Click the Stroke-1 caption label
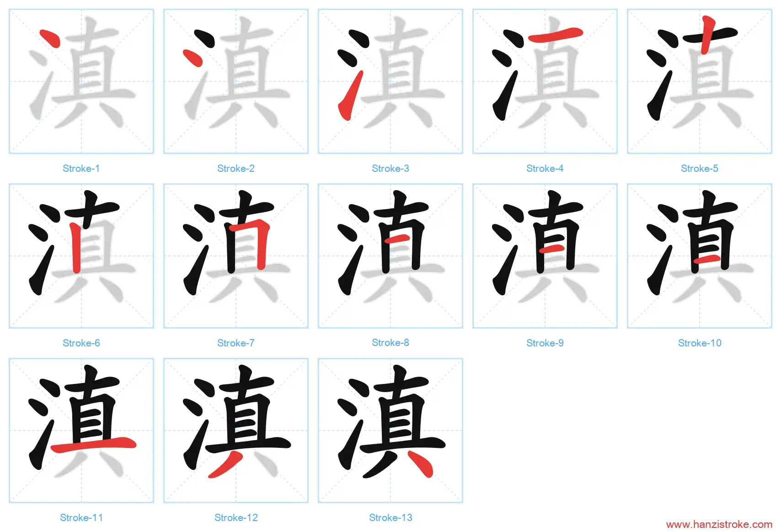This screenshot has width=781, height=532. (x=81, y=169)
